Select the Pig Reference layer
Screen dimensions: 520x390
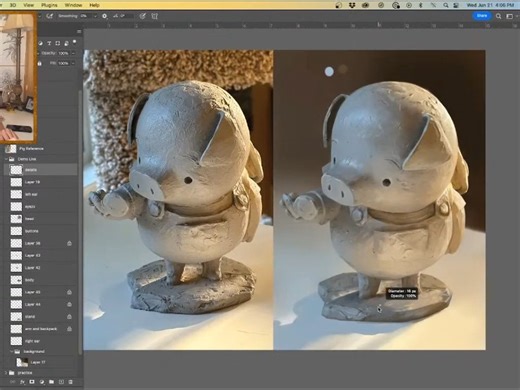tap(40, 149)
